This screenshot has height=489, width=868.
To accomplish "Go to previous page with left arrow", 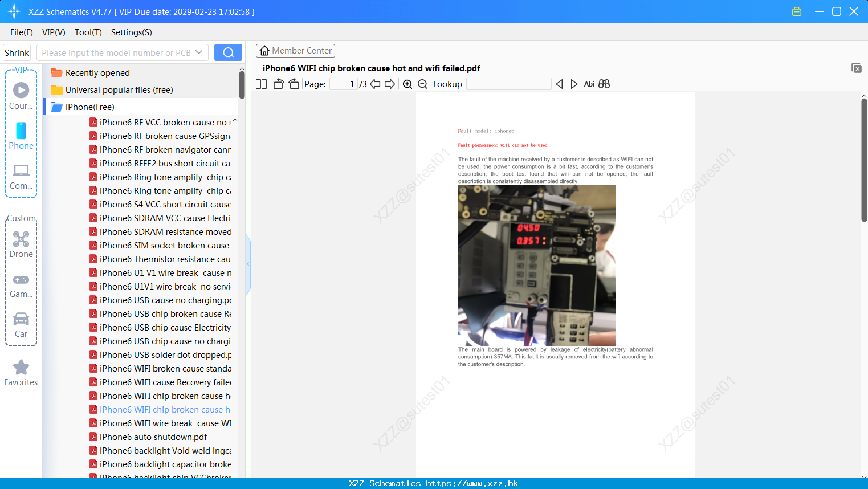I will 375,84.
